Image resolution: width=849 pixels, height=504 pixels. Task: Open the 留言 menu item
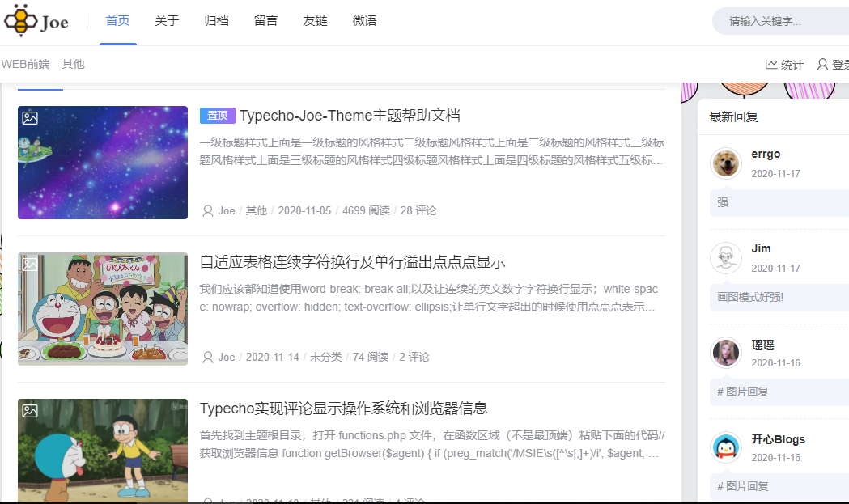(265, 22)
